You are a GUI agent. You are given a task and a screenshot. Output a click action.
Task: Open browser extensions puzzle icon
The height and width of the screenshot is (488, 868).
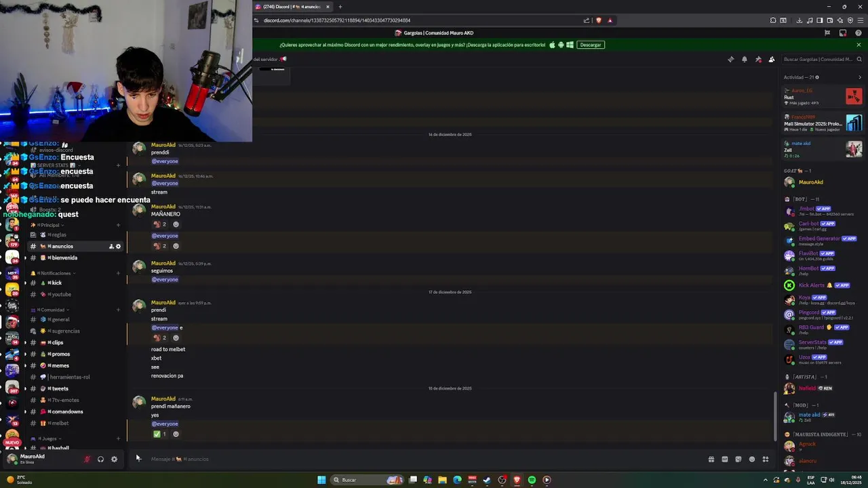773,20
